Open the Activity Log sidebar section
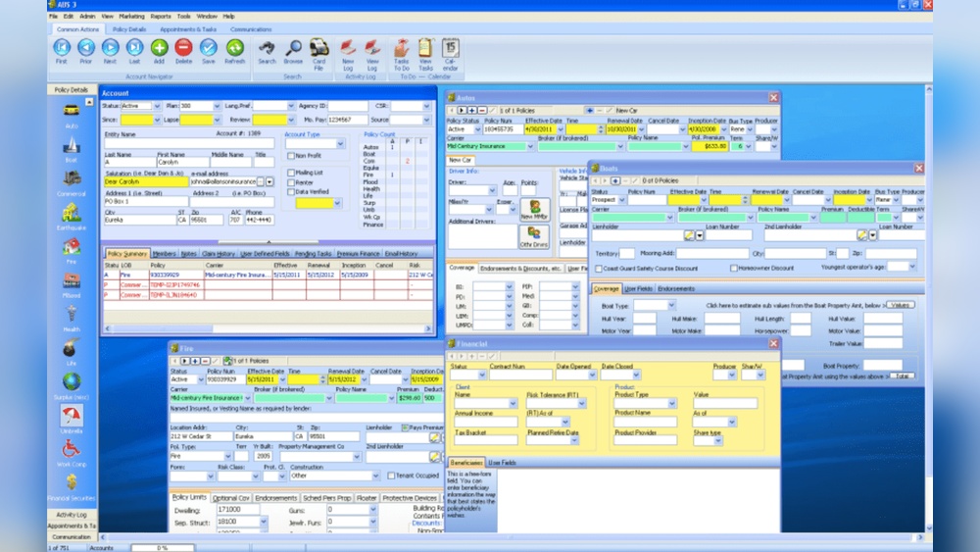 click(x=72, y=515)
